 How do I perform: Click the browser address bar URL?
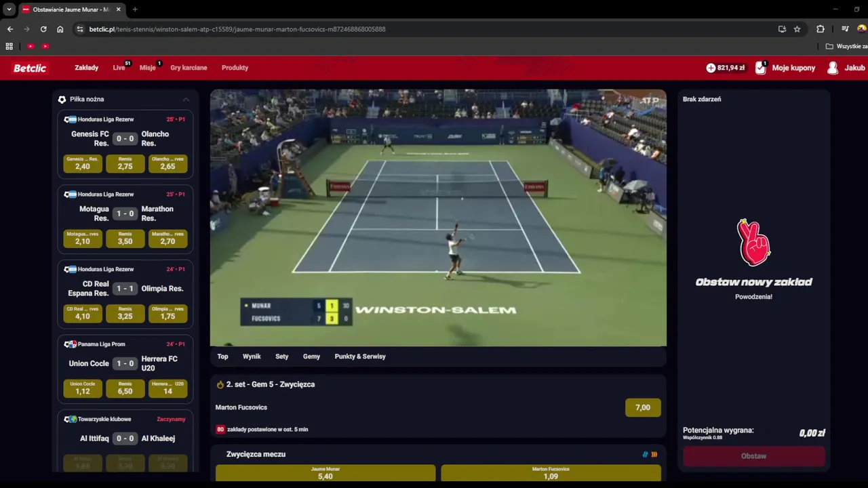[x=237, y=29]
